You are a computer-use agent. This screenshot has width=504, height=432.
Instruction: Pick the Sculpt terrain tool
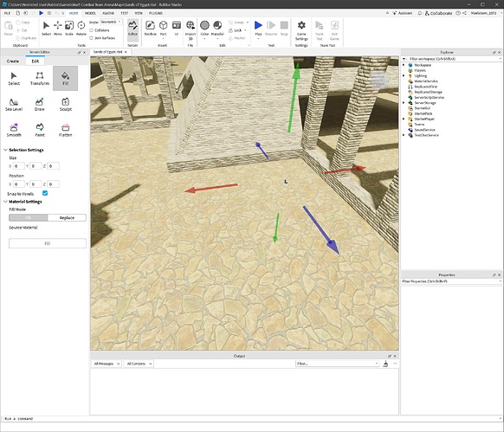pos(65,105)
